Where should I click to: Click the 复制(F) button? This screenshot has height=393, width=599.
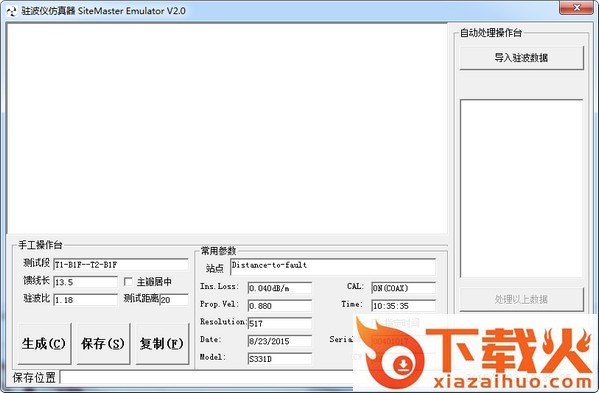[x=162, y=343]
